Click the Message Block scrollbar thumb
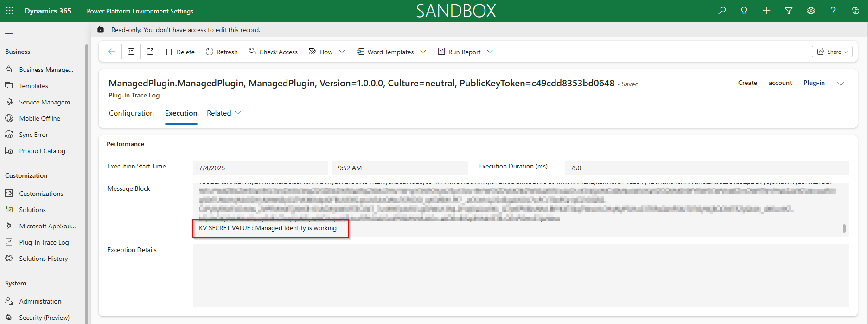This screenshot has width=868, height=324. click(844, 228)
